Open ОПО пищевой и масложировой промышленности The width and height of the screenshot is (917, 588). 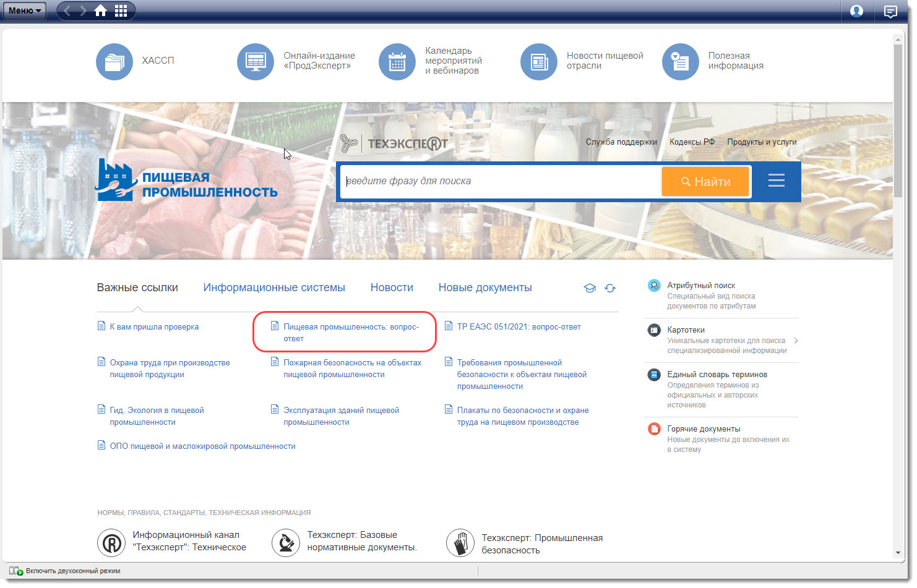coord(202,446)
